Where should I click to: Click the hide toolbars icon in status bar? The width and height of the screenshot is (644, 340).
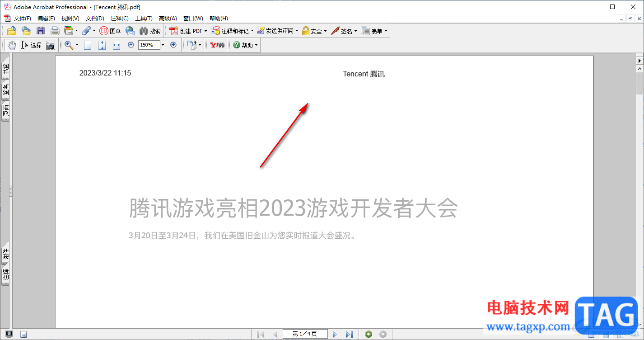click(x=23, y=334)
